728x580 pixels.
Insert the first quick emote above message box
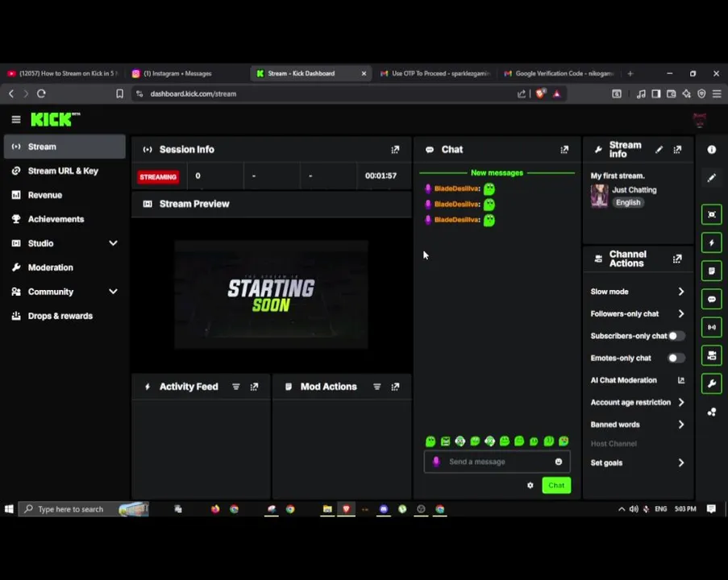click(431, 441)
